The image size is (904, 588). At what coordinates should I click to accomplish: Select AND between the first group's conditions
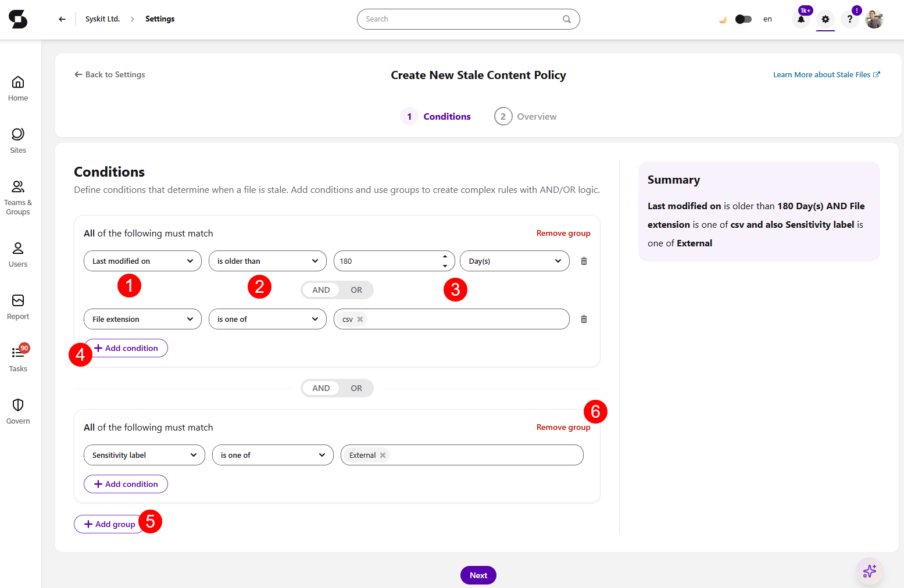pyautogui.click(x=321, y=290)
